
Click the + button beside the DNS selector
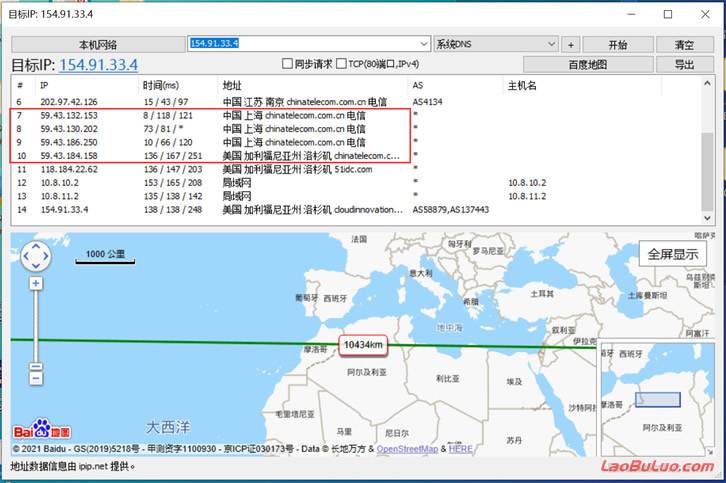pos(570,45)
